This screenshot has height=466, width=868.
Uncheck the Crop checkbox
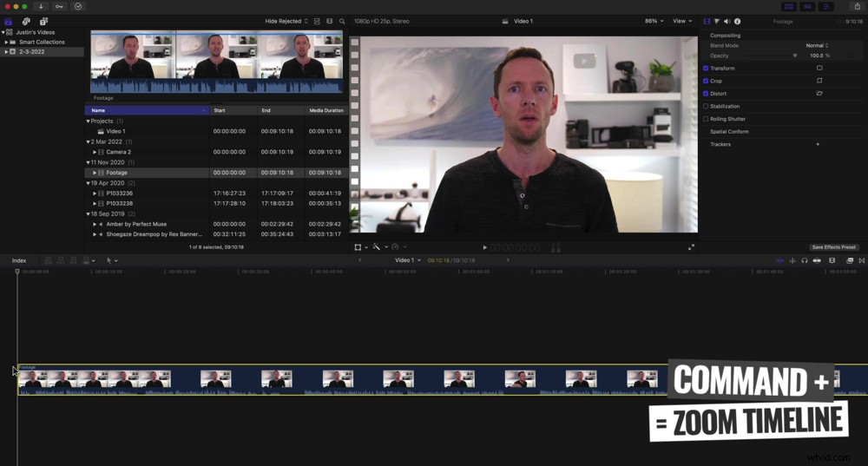click(x=706, y=81)
